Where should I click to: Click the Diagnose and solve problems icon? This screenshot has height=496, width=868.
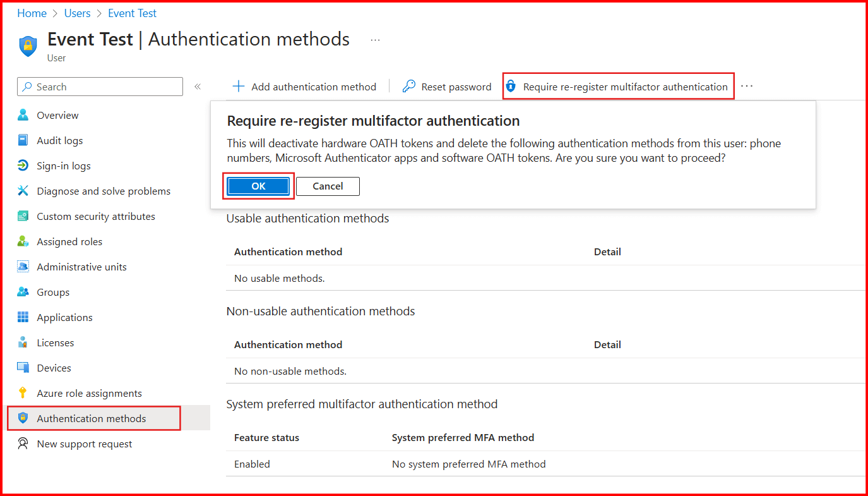coord(23,191)
